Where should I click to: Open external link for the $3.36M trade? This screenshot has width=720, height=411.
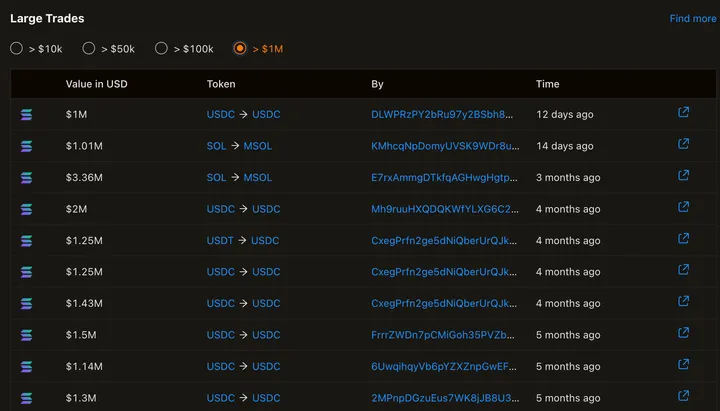click(x=684, y=176)
